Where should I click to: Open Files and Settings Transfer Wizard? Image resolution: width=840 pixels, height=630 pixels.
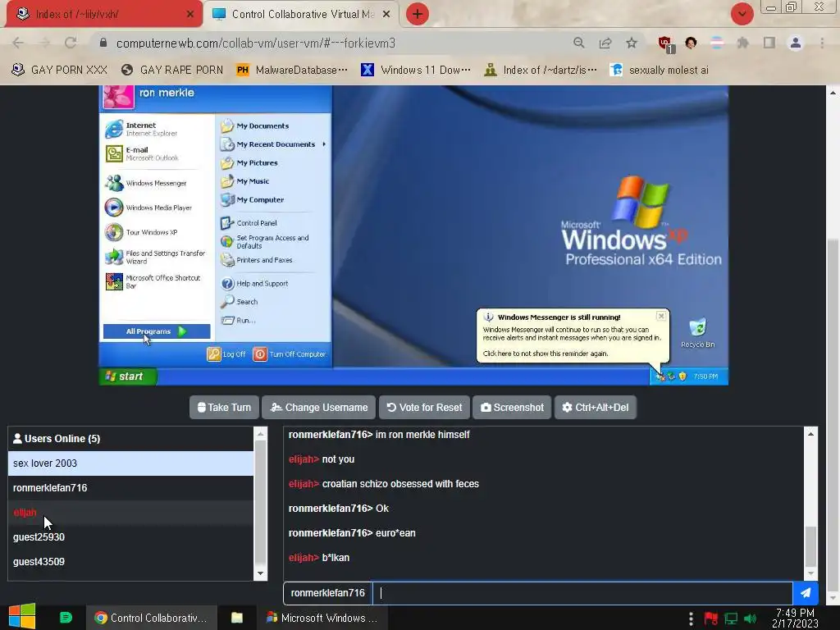(155, 257)
